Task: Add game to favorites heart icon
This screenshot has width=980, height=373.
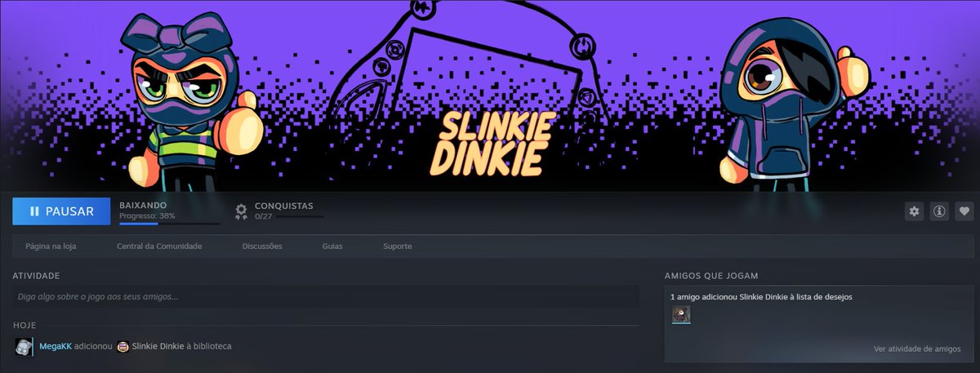Action: [964, 211]
